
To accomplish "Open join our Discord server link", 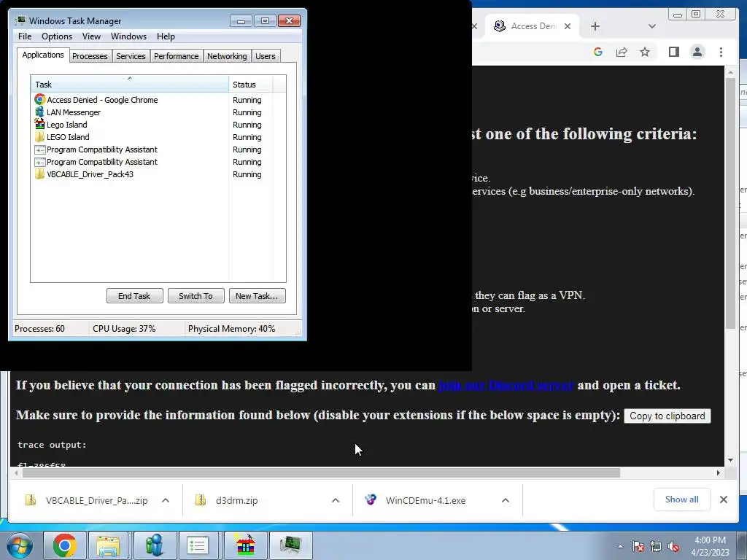I will pyautogui.click(x=506, y=385).
